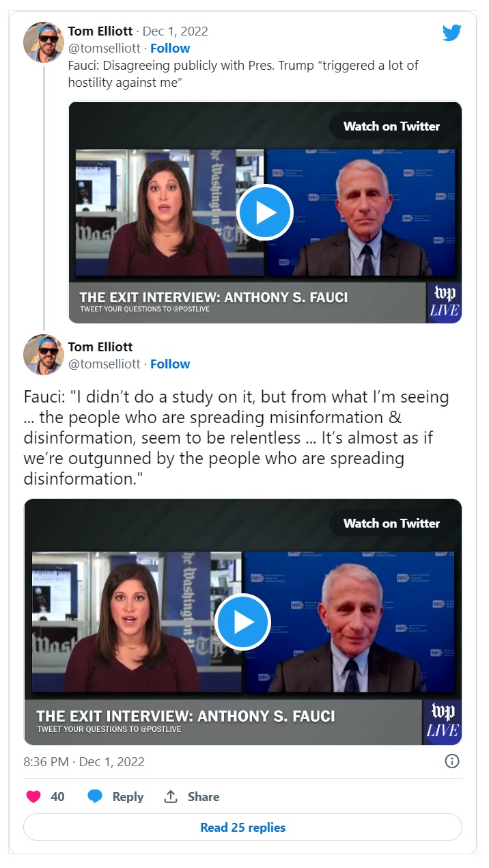Click the Twitter bird logo
Screen dimensions: 489x868
click(x=452, y=32)
